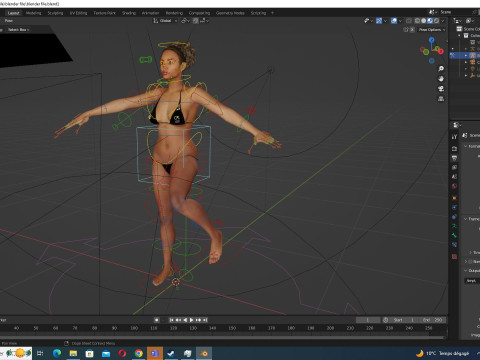Open the Tool properties tab
The height and width of the screenshot is (360, 480).
pyautogui.click(x=454, y=137)
